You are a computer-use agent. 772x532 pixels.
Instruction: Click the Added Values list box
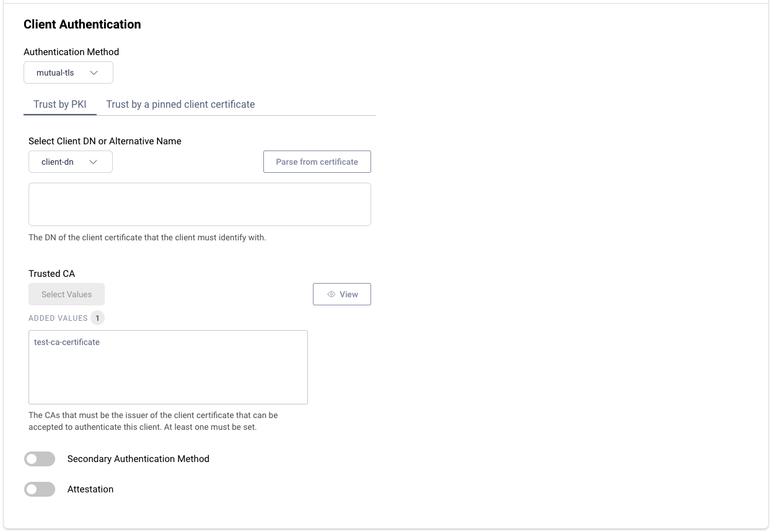pos(168,367)
